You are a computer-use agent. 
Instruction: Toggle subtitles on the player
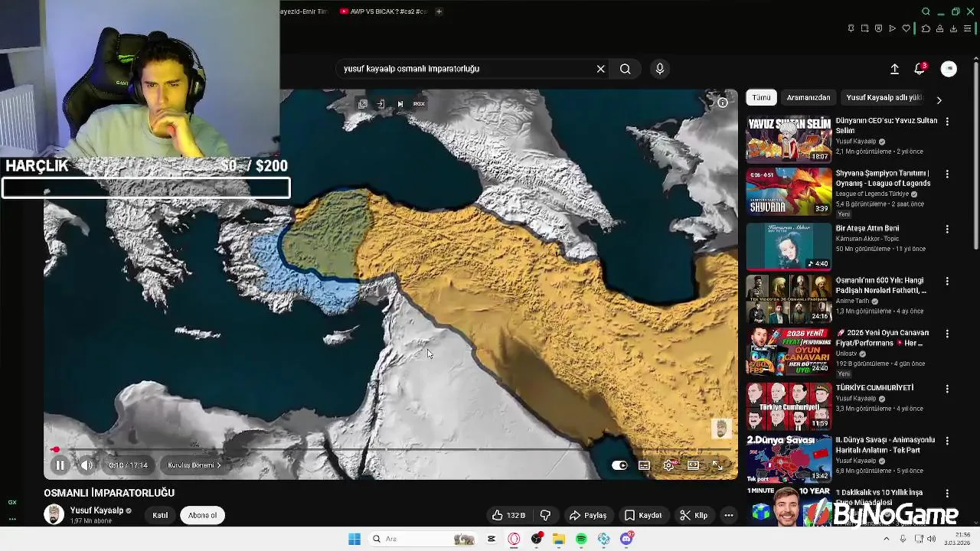(x=644, y=465)
